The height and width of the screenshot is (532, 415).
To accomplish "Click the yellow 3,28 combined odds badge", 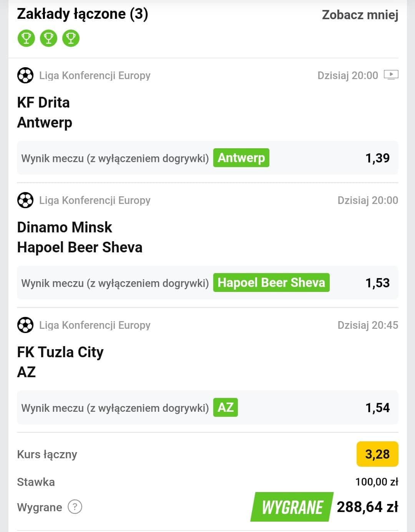I will pos(377,454).
